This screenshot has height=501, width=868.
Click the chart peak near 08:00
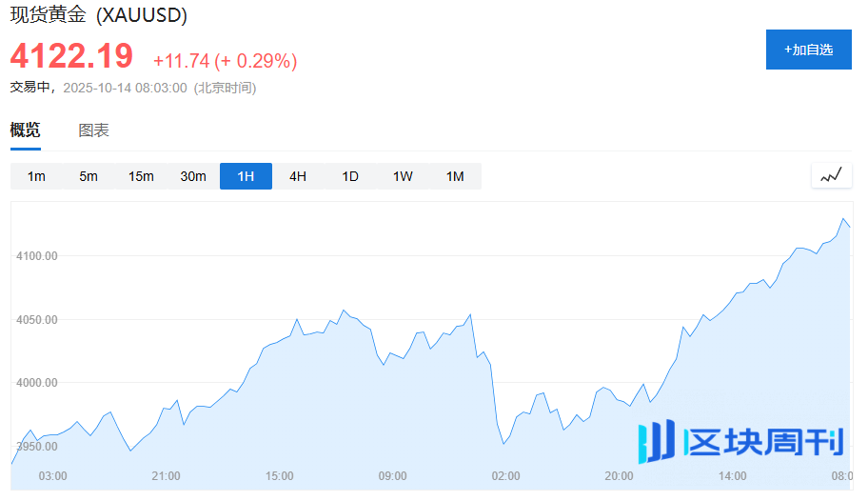tap(843, 219)
